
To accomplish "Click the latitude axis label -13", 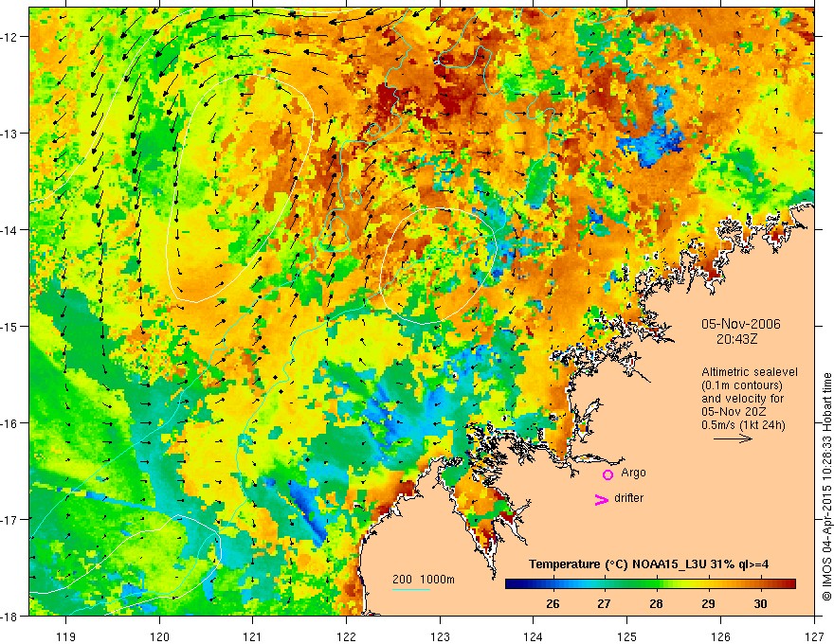I will 9,134.
